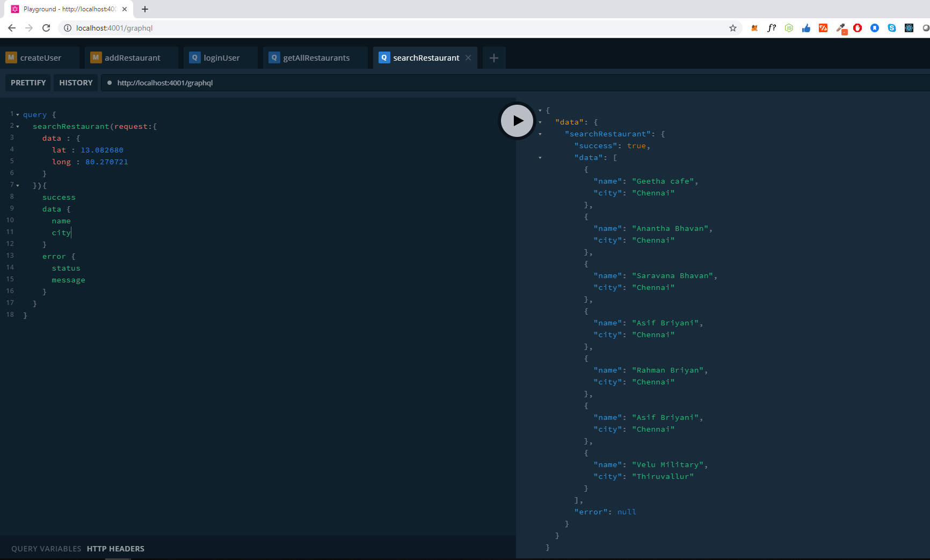Open the addRestaurant mutation tab
Viewport: 930px width, 560px height.
coord(132,58)
